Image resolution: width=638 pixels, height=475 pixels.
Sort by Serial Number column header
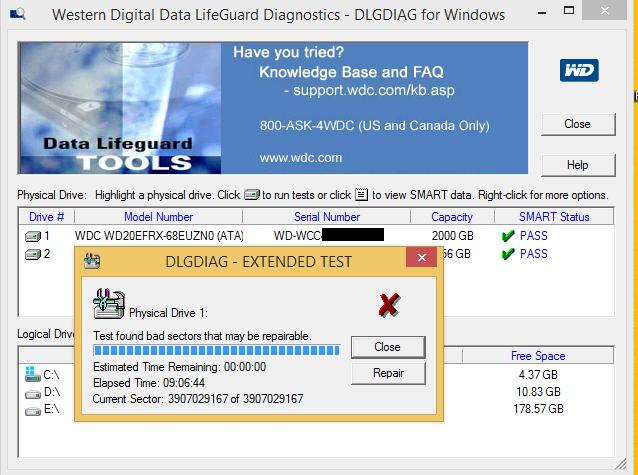[327, 217]
